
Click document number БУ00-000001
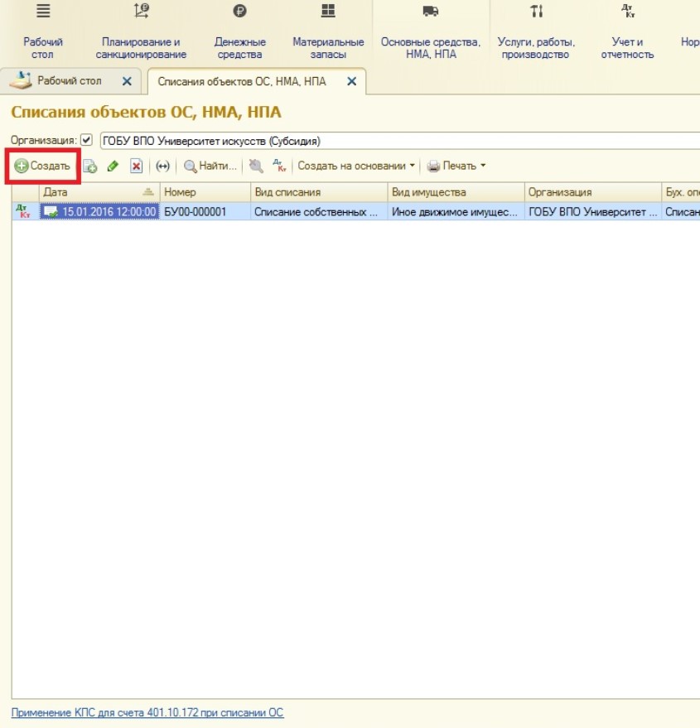[196, 212]
